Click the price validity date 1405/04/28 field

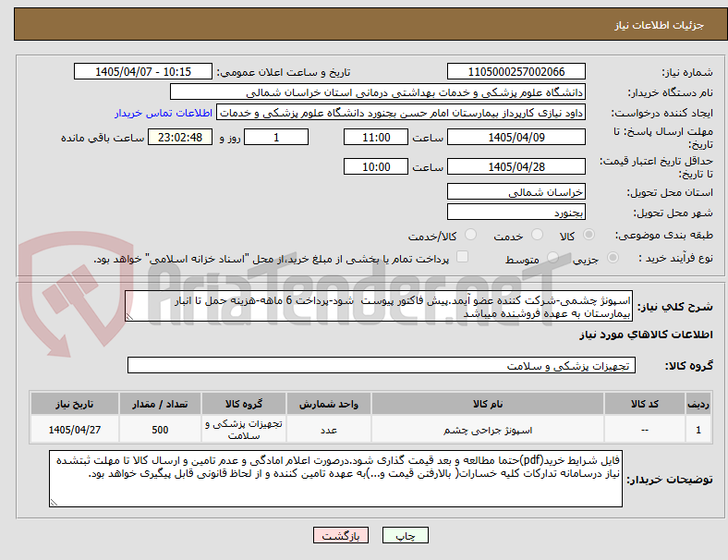(516, 166)
